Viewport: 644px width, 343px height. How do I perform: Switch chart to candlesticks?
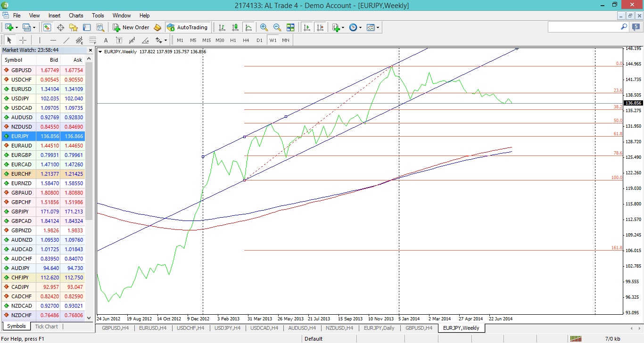(x=235, y=27)
